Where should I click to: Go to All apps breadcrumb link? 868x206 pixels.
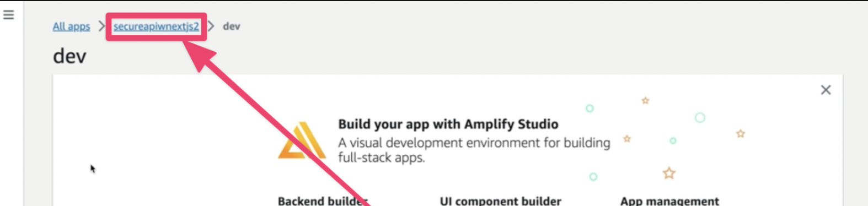(x=71, y=26)
